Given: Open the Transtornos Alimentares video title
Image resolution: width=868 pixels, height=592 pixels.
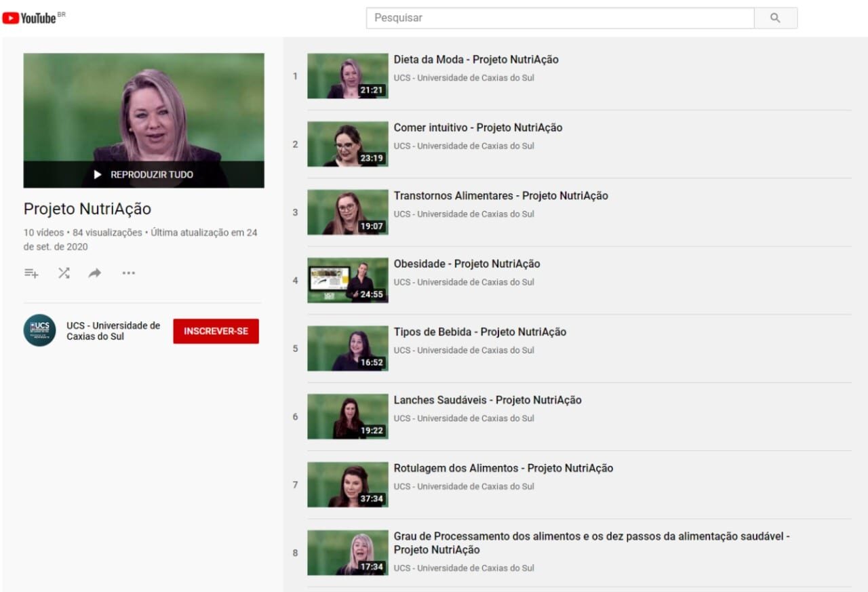Looking at the screenshot, I should click(501, 196).
